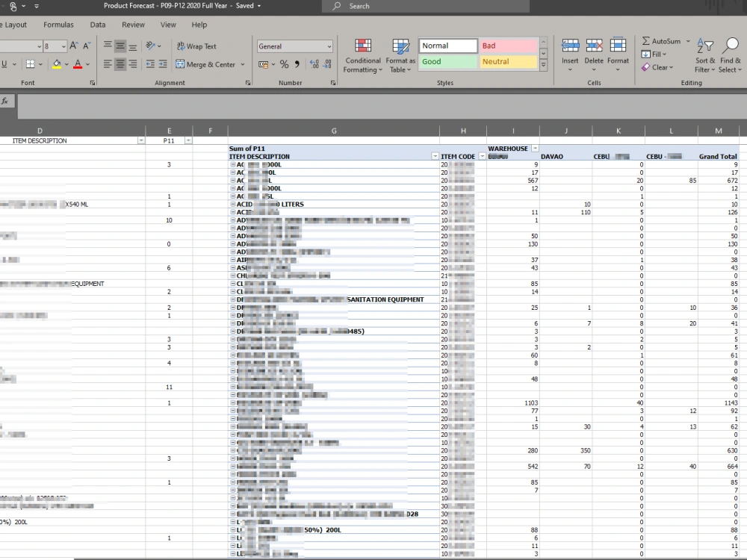The width and height of the screenshot is (747, 560).
Task: Apply the Good cell style
Action: [x=447, y=61]
